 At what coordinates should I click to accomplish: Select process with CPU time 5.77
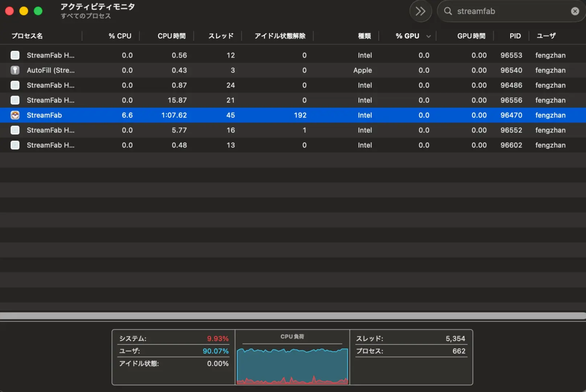293,130
